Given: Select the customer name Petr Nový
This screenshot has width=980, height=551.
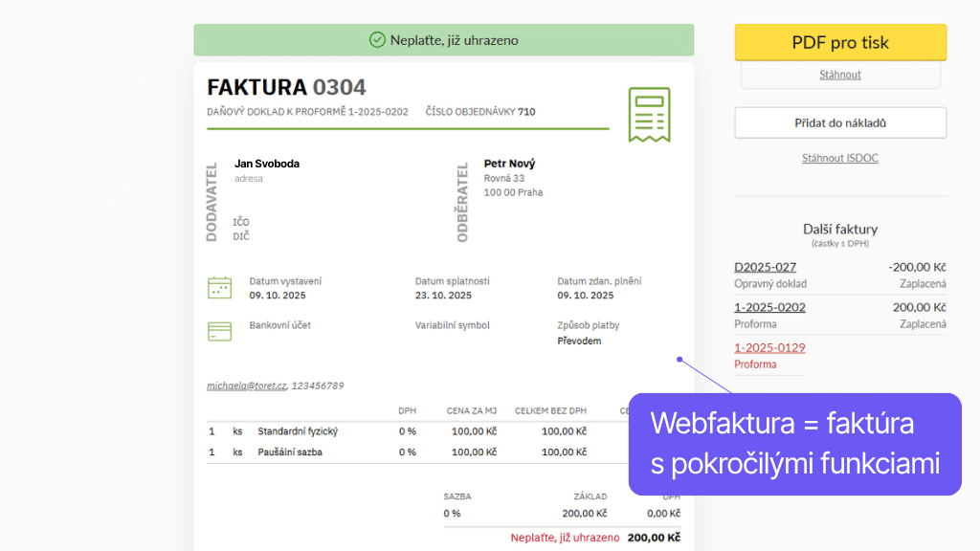Looking at the screenshot, I should (x=509, y=164).
